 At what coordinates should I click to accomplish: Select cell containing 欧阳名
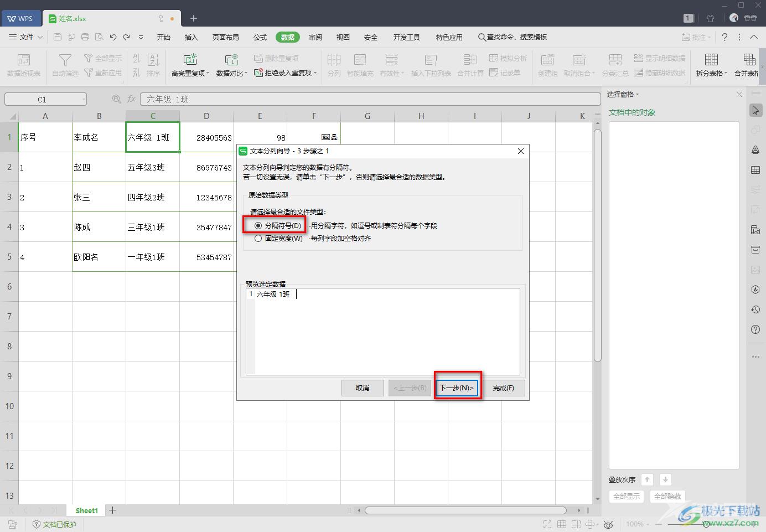(x=99, y=257)
